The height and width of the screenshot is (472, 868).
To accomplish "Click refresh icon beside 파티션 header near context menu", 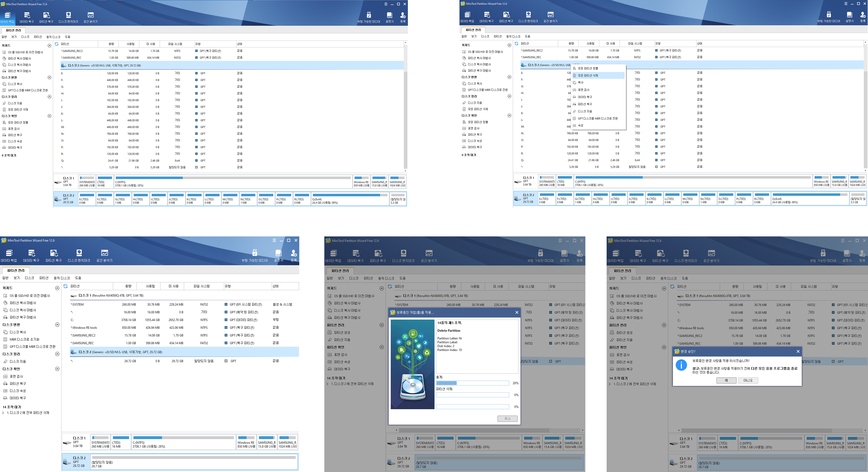I will pyautogui.click(x=516, y=43).
